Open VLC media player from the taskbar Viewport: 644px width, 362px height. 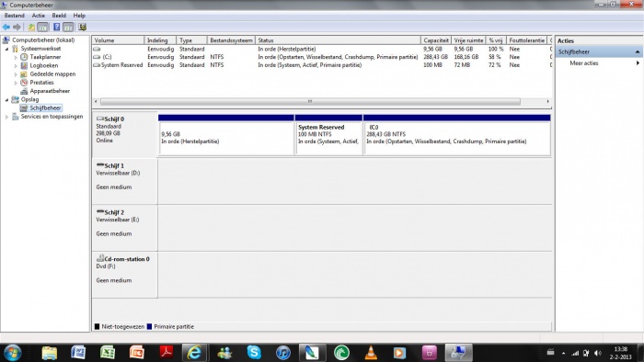pyautogui.click(x=371, y=353)
